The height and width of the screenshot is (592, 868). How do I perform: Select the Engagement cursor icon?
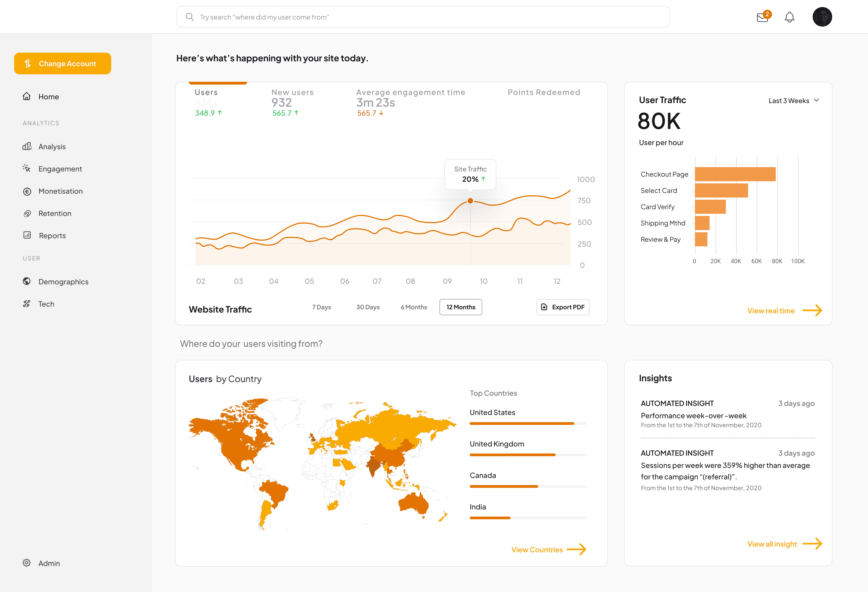click(27, 168)
